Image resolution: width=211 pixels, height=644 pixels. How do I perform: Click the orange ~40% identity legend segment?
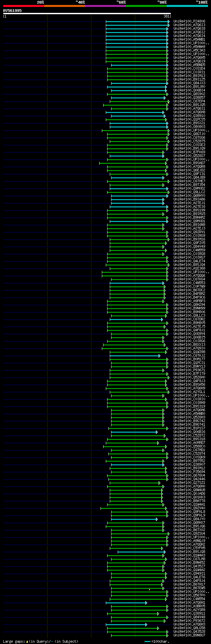point(64,6)
